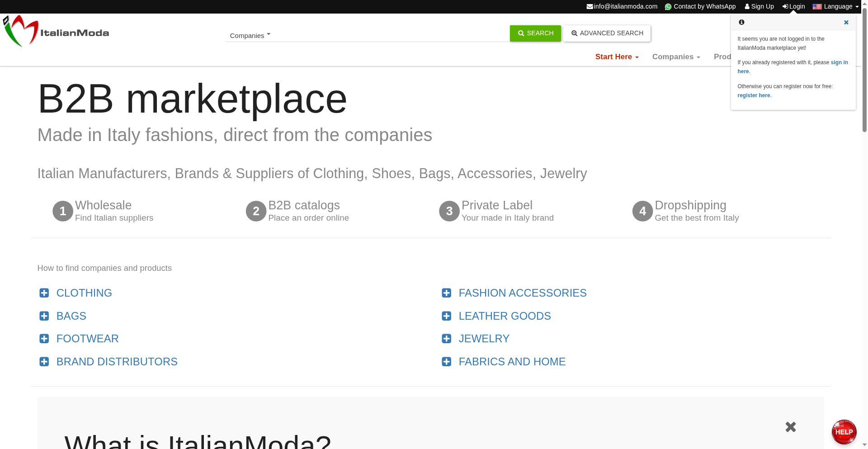Click the info@italianmoda.com email link

(622, 6)
